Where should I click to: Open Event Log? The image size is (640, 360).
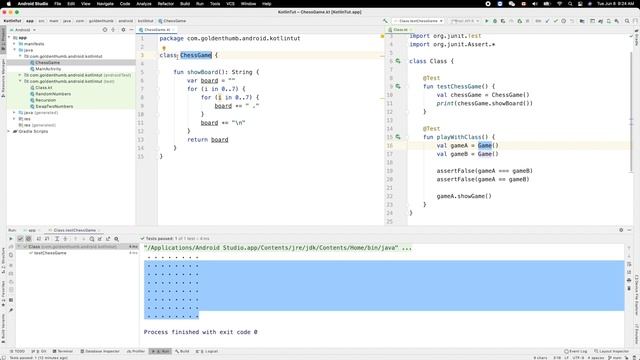pyautogui.click(x=576, y=351)
